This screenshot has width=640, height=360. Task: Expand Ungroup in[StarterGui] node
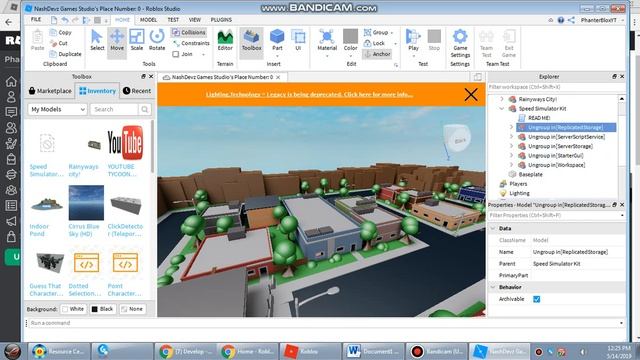[511, 156]
